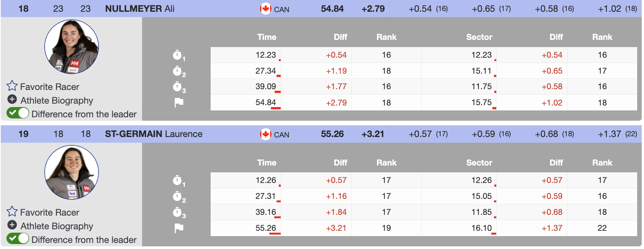644x249 pixels.
Task: Click the first split stopwatch icon for Nullmeyer
Action: [x=177, y=55]
